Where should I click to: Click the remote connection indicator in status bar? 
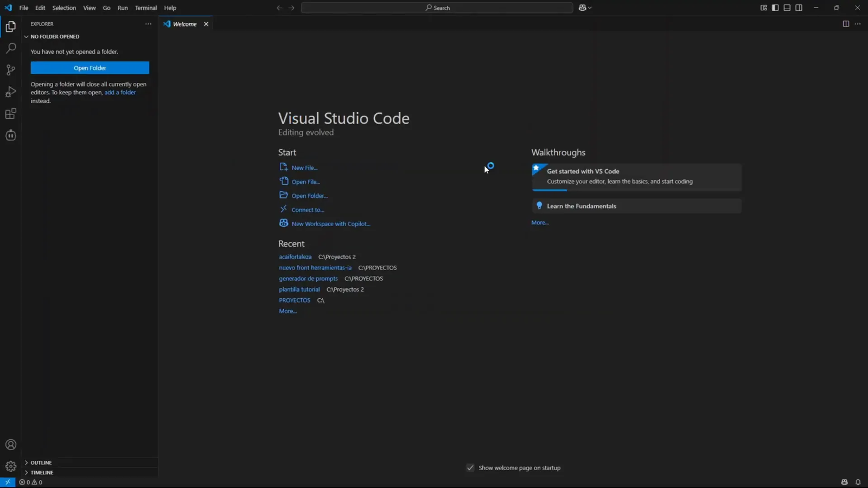click(7, 481)
